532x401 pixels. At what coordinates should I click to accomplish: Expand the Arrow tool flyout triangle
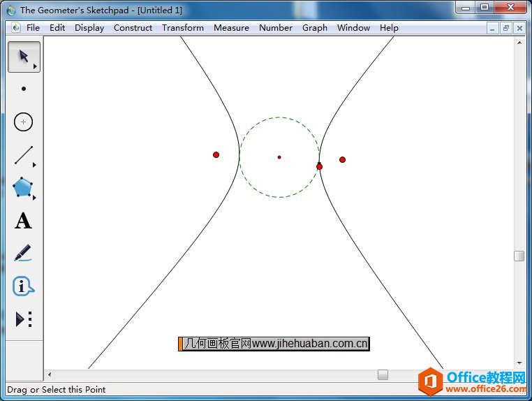(35, 66)
